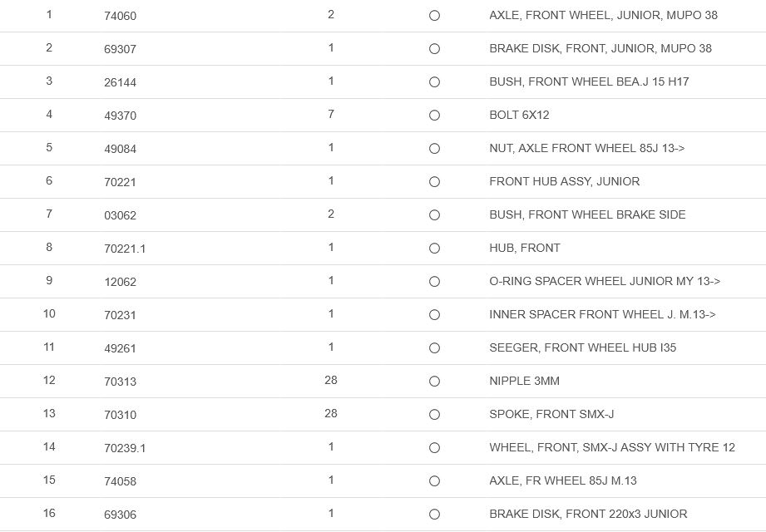This screenshot has width=766, height=532.
Task: Click the AXLE, FRONT WHEEL, JUNIOR, MUPO 38 description
Action: tap(603, 15)
